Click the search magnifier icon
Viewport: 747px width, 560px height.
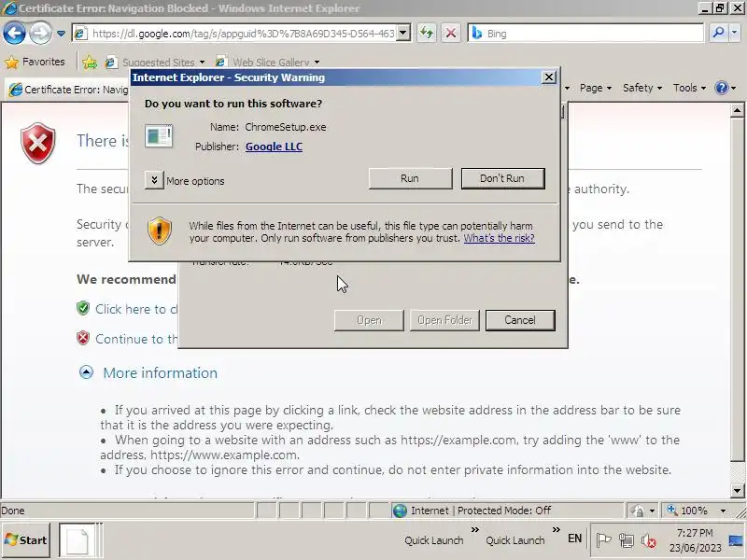click(x=718, y=34)
